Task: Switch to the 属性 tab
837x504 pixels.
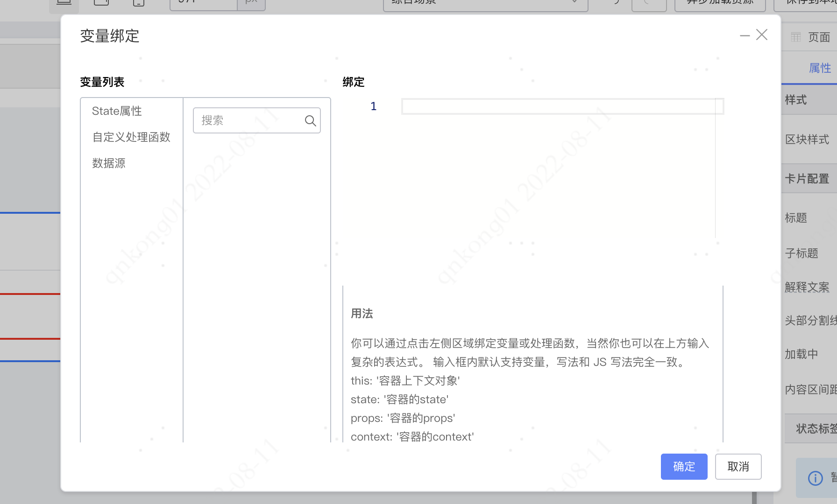Action: (x=820, y=68)
